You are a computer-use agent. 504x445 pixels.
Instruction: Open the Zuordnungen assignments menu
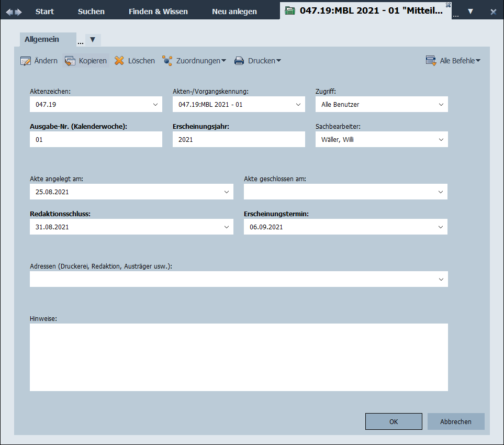(194, 61)
